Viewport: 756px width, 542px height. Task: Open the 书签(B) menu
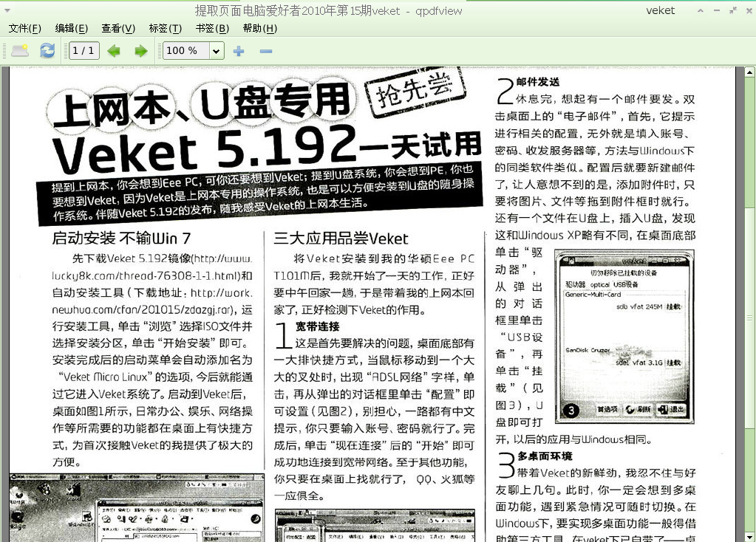point(211,28)
